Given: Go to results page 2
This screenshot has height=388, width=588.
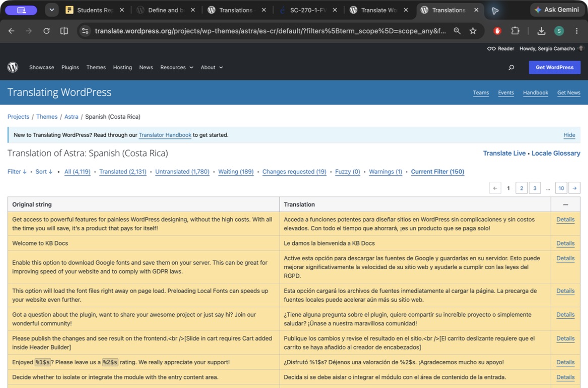Looking at the screenshot, I should tap(521, 188).
